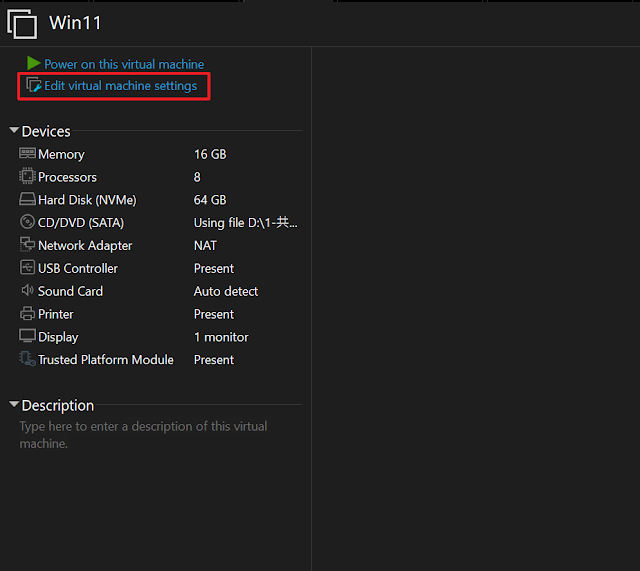Click the Trusted Platform Module Present value
The width and height of the screenshot is (640, 571).
(214, 360)
